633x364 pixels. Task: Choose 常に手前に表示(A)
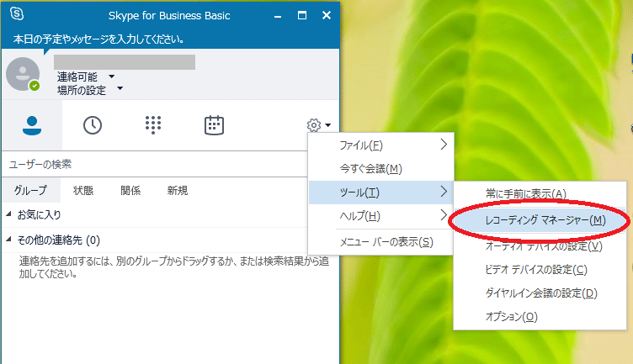(540, 194)
